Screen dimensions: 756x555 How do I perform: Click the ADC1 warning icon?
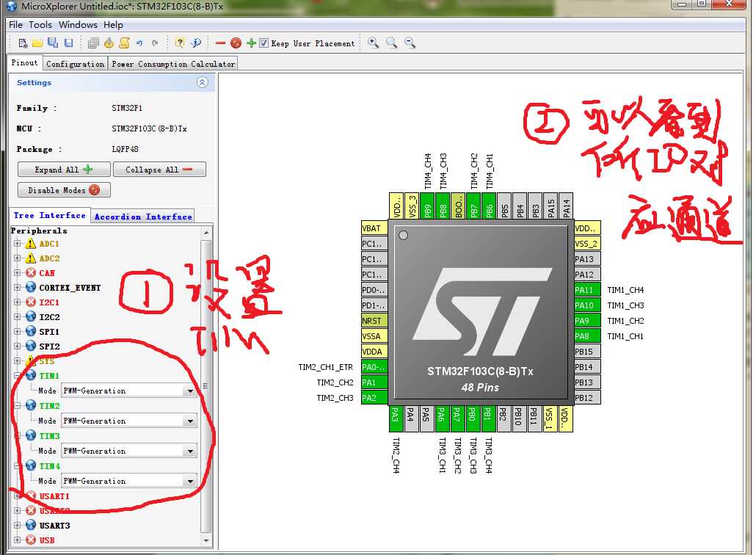coord(31,244)
